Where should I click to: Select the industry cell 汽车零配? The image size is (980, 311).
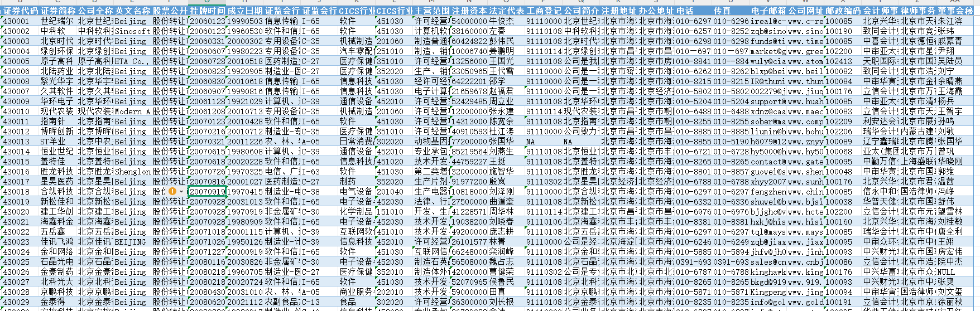357,51
